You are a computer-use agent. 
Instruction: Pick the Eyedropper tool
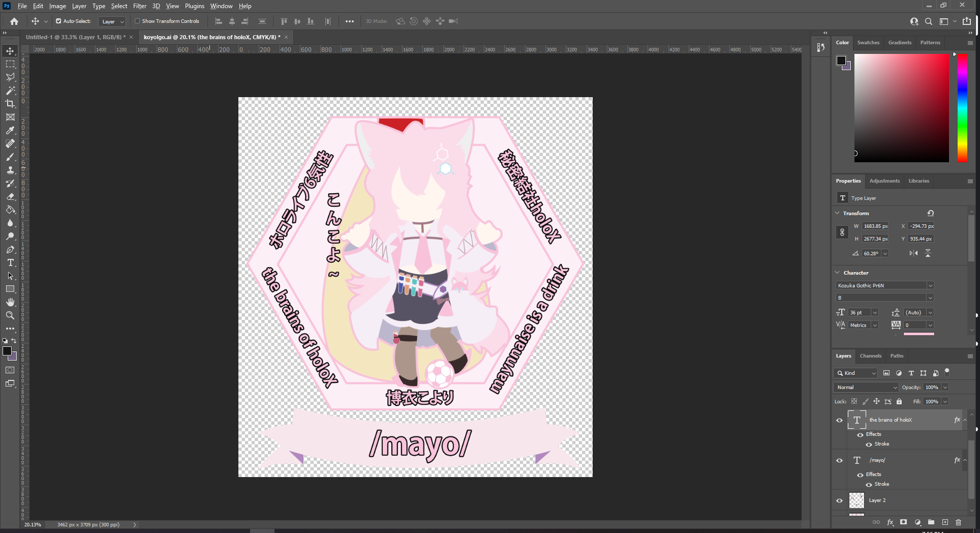[x=10, y=130]
